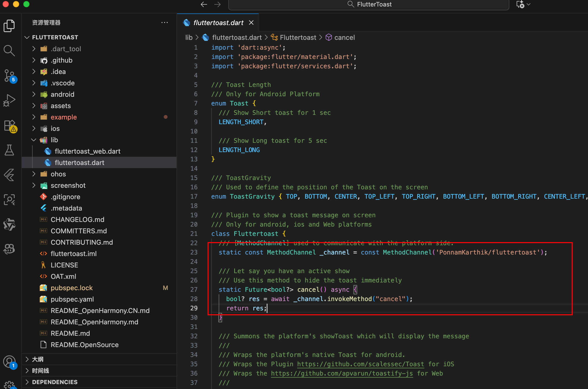Image resolution: width=588 pixels, height=389 pixels.
Task: Open the Accounts icon with badge
Action: click(x=9, y=362)
